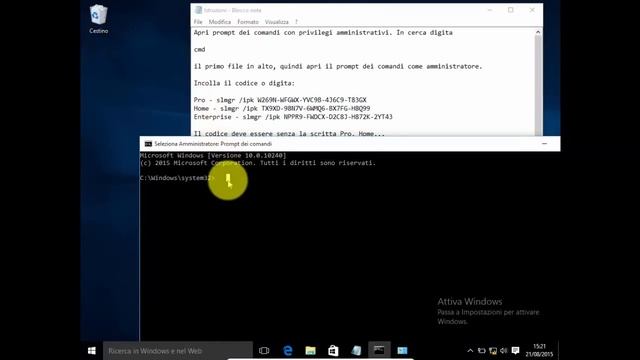Click the Pro slmgr key line
640x360 pixels.
pyautogui.click(x=280, y=100)
